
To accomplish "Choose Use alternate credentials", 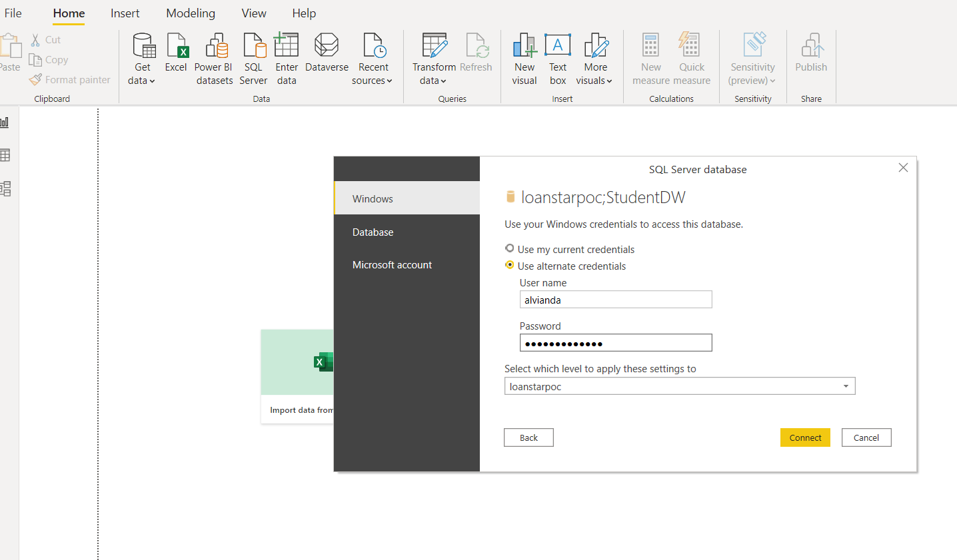I will 510,265.
